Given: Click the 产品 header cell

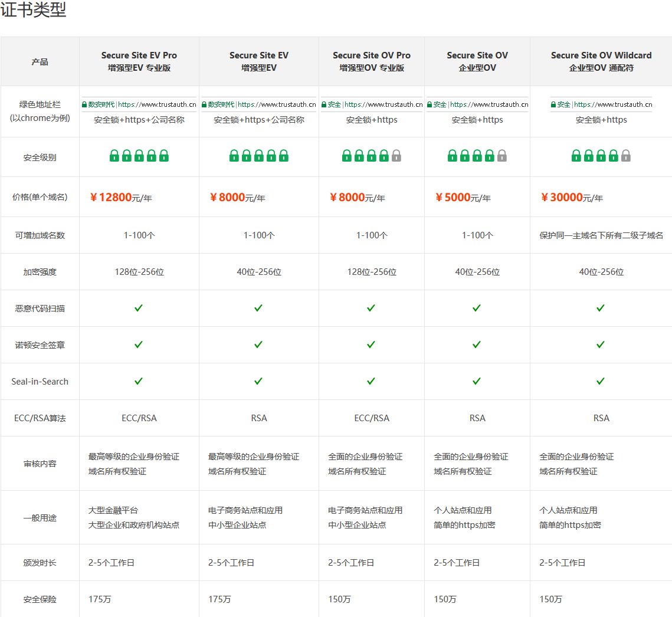Looking at the screenshot, I should 40,62.
